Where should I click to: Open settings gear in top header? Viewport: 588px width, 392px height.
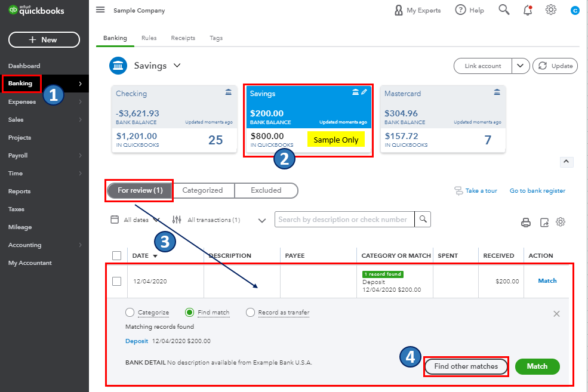point(551,10)
